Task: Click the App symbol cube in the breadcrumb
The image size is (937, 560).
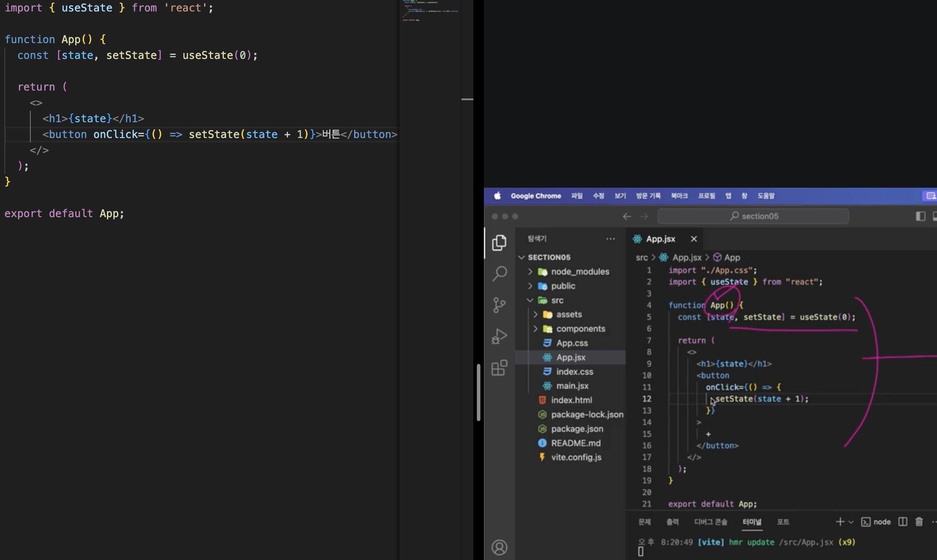Action: point(717,257)
